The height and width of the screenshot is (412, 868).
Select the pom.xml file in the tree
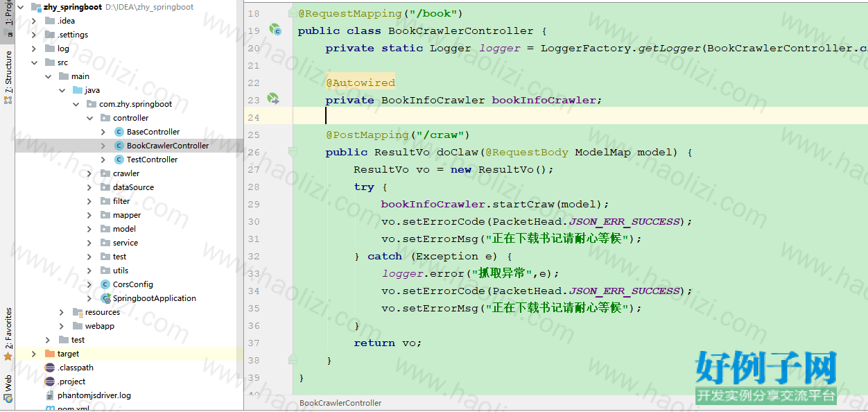pos(73,409)
